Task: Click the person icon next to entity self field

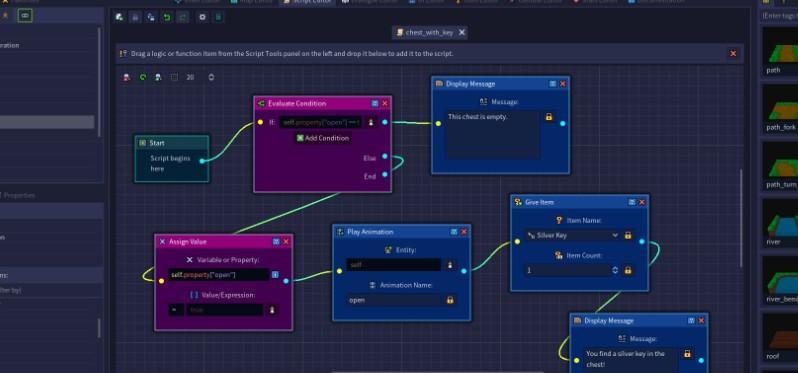Action: (450, 265)
